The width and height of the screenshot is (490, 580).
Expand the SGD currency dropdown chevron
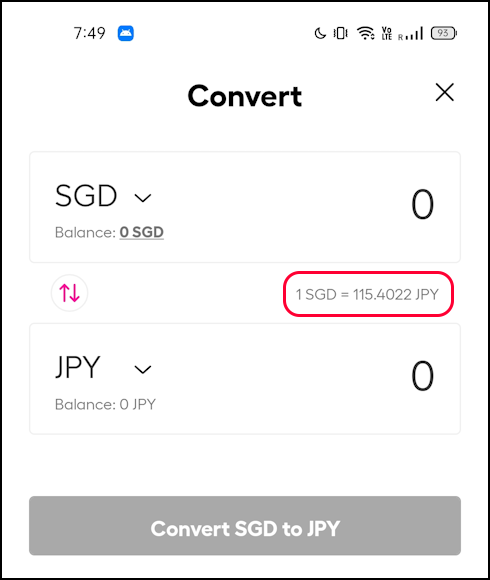pos(143,198)
